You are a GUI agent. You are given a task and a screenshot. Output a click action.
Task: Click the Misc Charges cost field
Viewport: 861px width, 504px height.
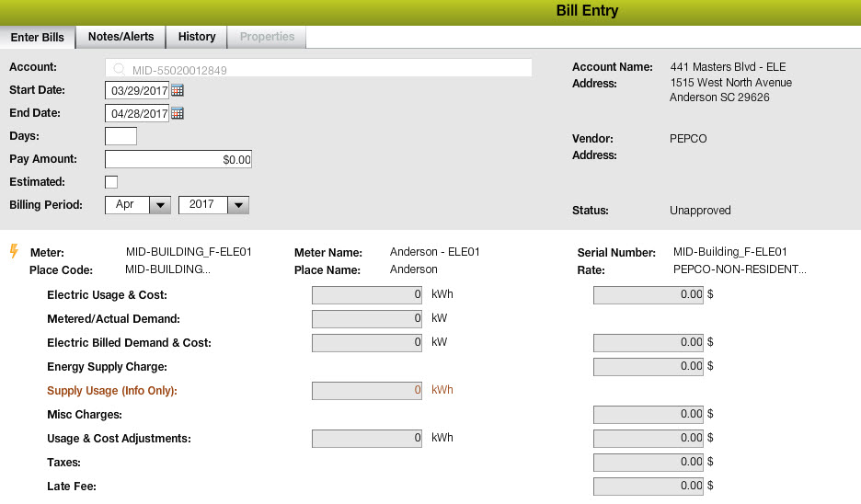pos(648,415)
